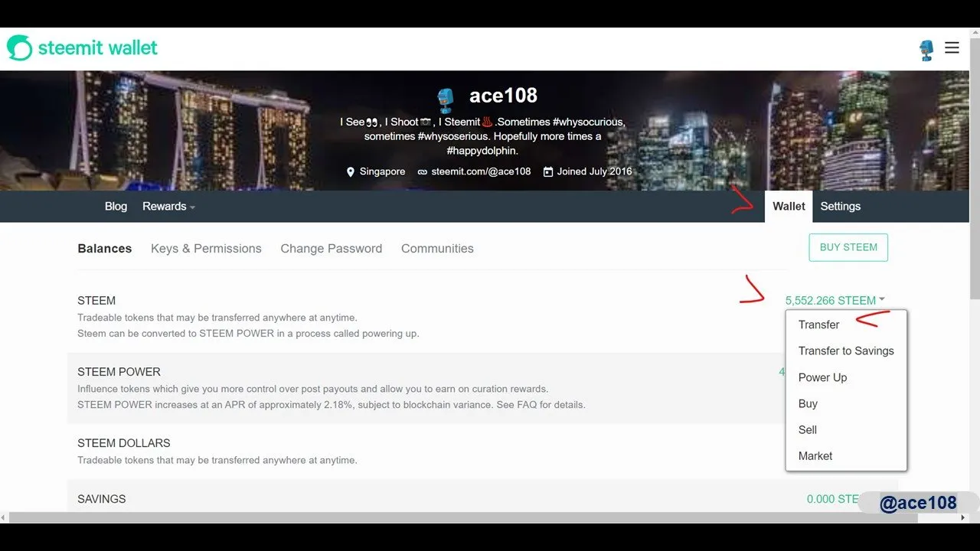980x551 pixels.
Task: Click the ace108 profile avatar in the banner
Action: [446, 99]
